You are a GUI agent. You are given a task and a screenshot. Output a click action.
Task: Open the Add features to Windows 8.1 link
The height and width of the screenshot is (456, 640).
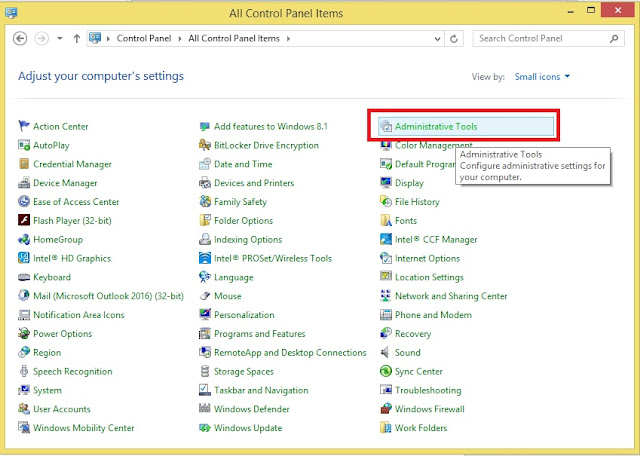[x=271, y=126]
